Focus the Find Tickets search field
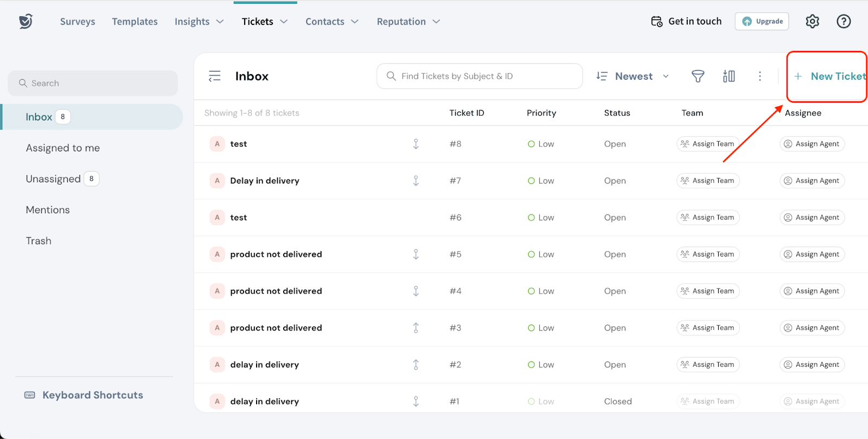 (x=480, y=77)
